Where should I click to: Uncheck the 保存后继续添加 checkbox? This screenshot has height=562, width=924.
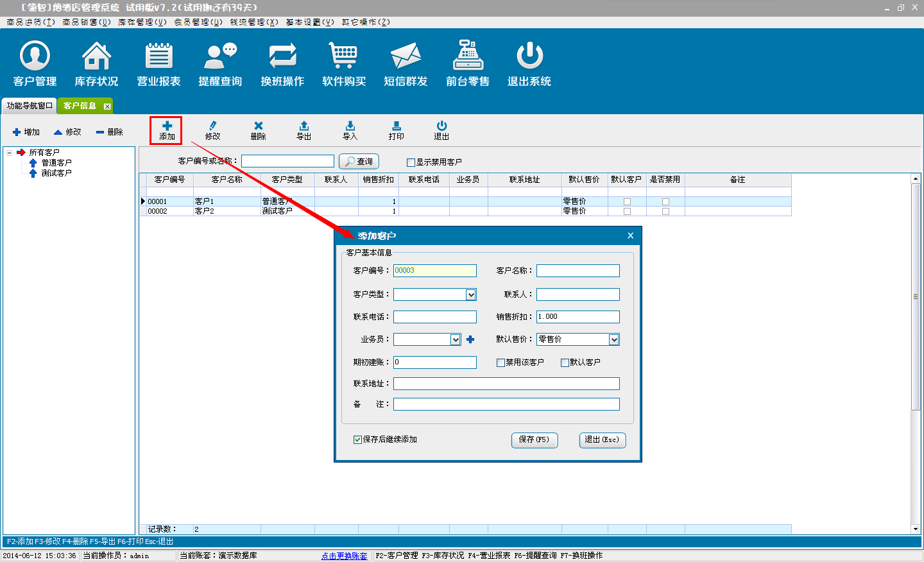click(357, 439)
